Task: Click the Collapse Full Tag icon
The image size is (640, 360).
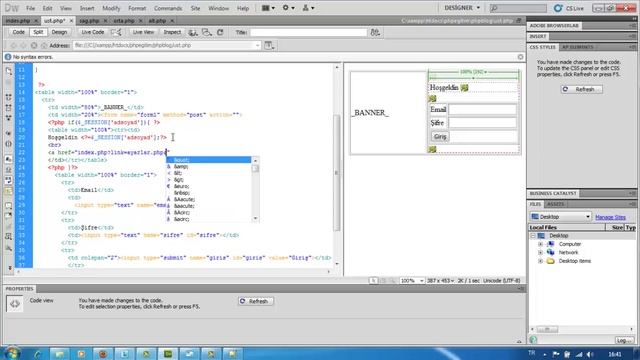Action: pyautogui.click(x=9, y=97)
